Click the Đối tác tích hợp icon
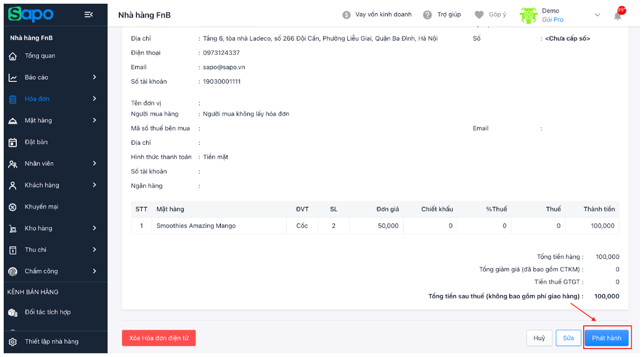 pos(13,312)
